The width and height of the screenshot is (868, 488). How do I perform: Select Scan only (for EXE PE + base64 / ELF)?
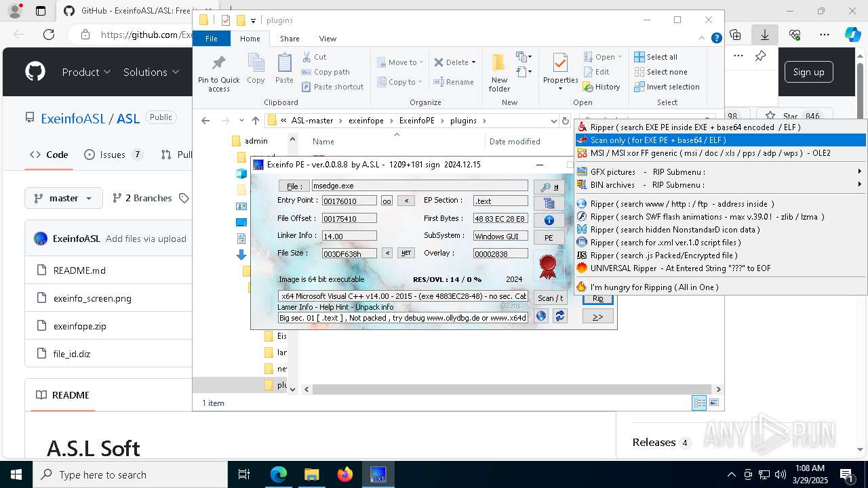click(721, 140)
